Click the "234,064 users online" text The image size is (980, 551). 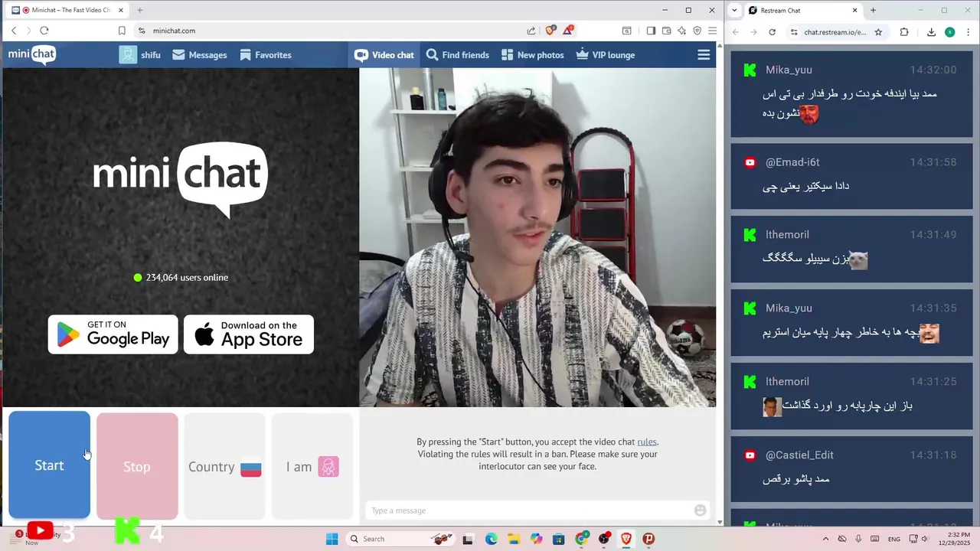[x=187, y=278]
